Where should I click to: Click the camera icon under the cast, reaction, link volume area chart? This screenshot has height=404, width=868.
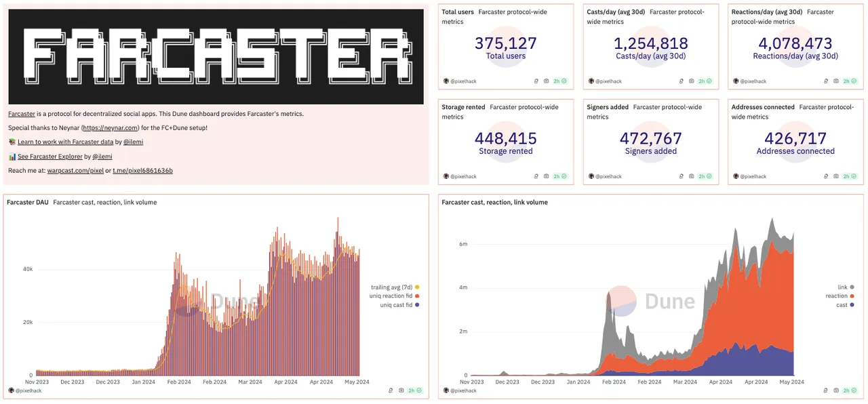(x=836, y=390)
